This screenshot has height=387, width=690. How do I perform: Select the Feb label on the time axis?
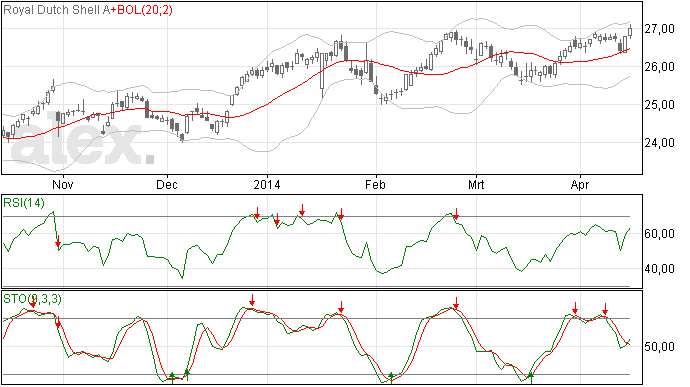click(375, 184)
